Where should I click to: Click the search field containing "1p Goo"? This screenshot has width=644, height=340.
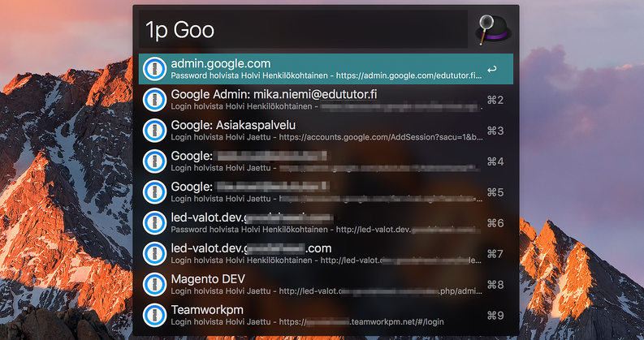coord(303,29)
